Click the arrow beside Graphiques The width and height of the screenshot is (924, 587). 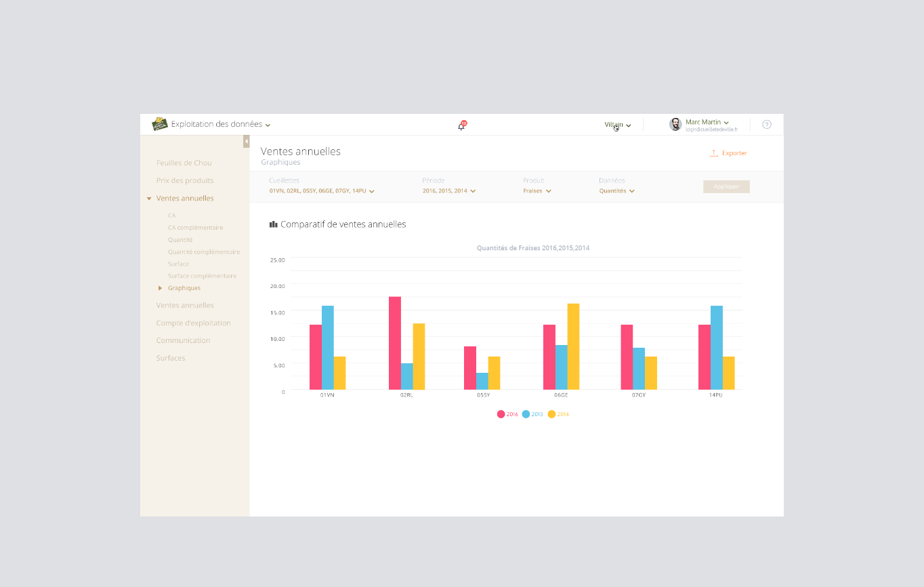pyautogui.click(x=161, y=288)
